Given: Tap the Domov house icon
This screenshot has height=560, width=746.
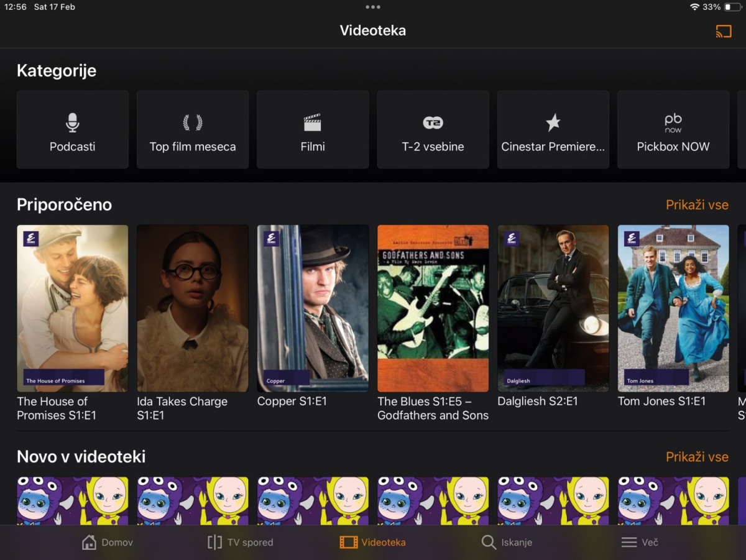Looking at the screenshot, I should [90, 542].
